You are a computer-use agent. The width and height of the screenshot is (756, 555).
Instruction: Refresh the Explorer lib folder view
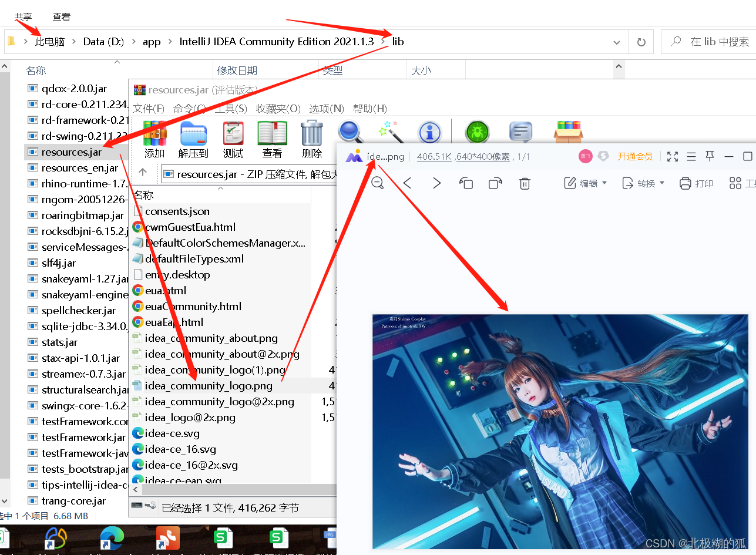click(x=641, y=42)
